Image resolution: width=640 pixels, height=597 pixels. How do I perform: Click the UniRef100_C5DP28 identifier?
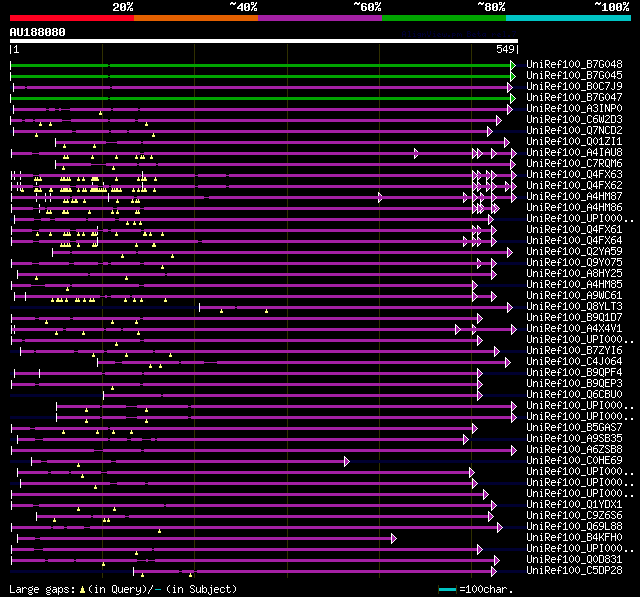click(574, 571)
